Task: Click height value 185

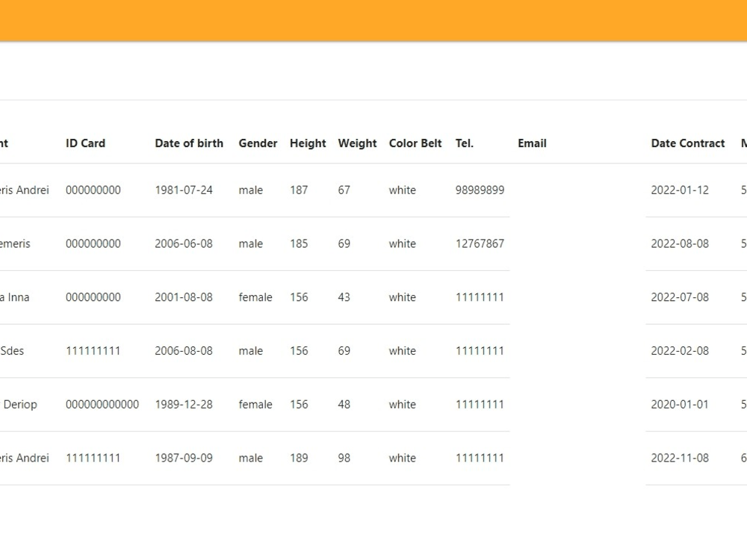Action: pyautogui.click(x=299, y=244)
